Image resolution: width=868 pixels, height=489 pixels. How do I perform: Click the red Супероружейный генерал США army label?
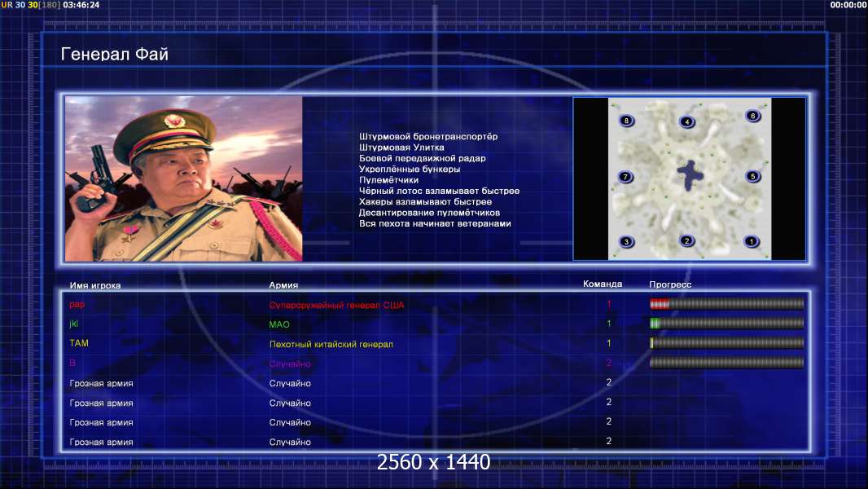pos(336,305)
